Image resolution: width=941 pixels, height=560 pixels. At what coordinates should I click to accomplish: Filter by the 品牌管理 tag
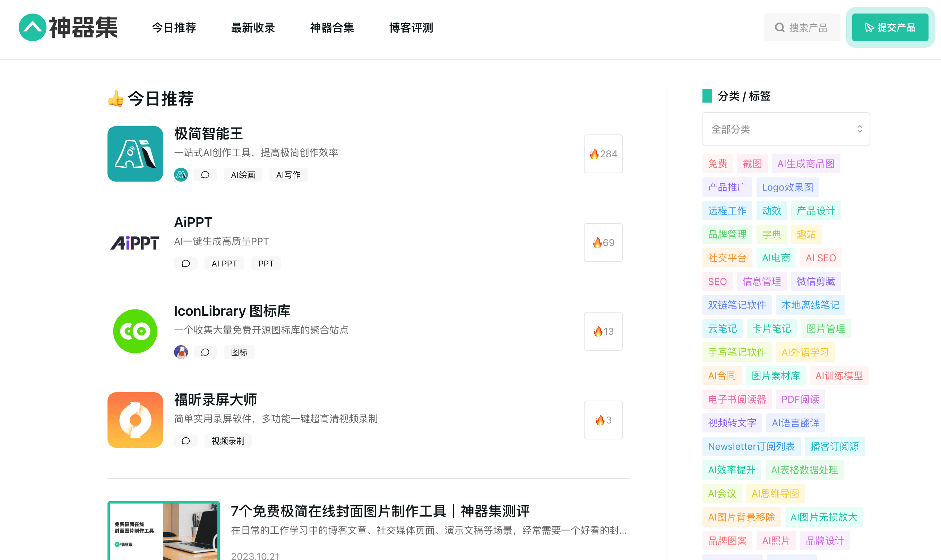pos(727,234)
